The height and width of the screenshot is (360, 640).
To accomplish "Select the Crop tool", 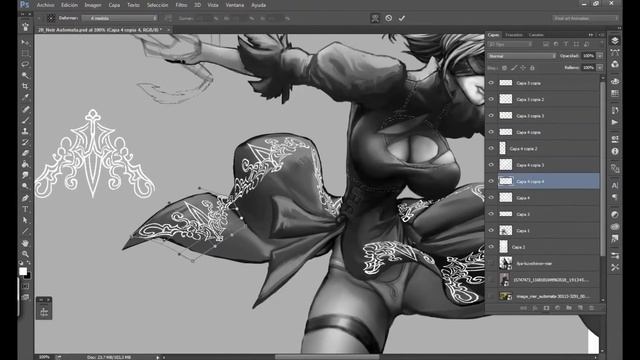I will 25,86.
